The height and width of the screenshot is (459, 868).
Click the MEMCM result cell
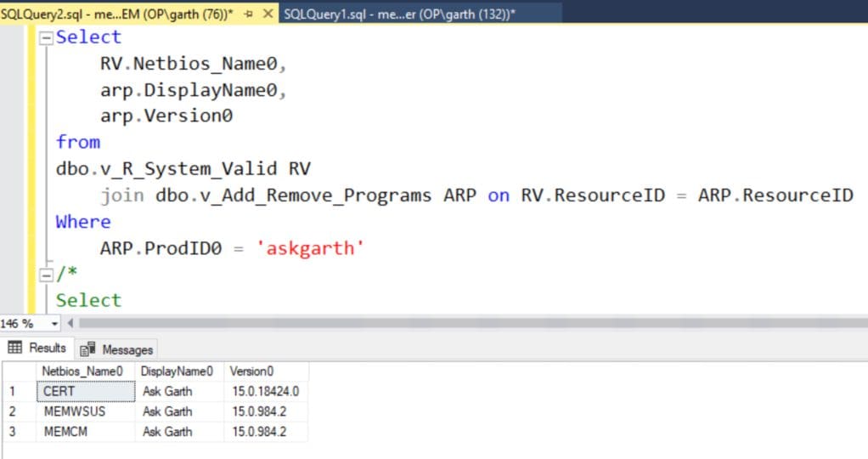86,432
